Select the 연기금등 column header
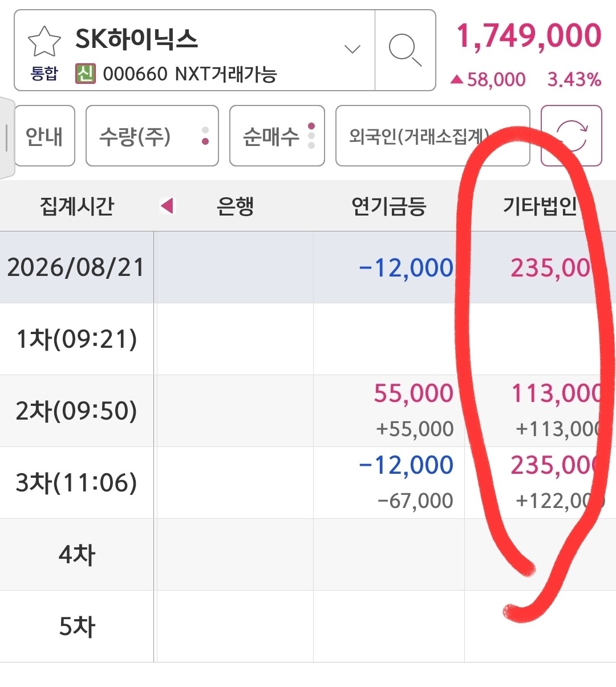The width and height of the screenshot is (616, 687). pos(389,206)
